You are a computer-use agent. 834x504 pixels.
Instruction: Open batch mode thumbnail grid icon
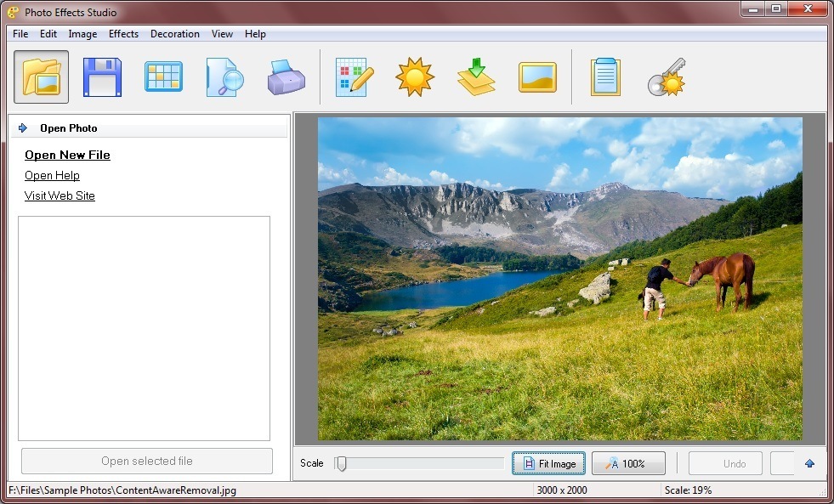point(163,76)
